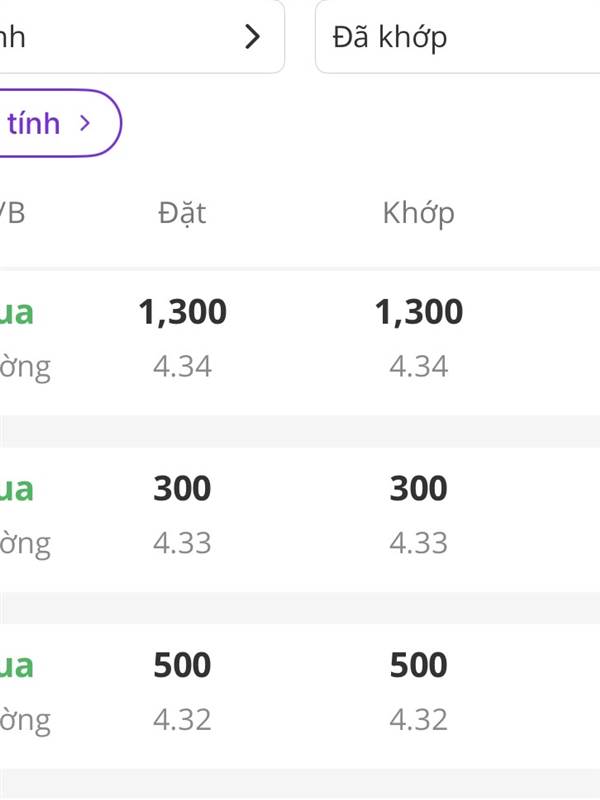
Task: Click the chevron arrow in the left dropdown box
Action: pos(253,37)
